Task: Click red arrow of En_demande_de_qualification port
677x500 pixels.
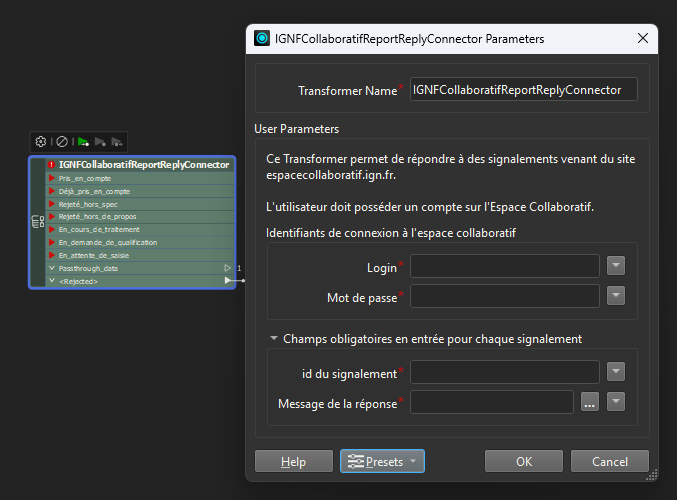Action: tap(52, 242)
